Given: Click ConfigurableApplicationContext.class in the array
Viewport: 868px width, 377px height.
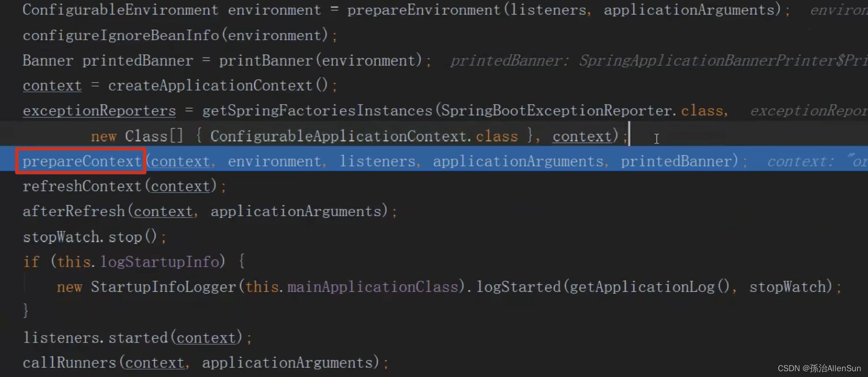Looking at the screenshot, I should point(364,136).
